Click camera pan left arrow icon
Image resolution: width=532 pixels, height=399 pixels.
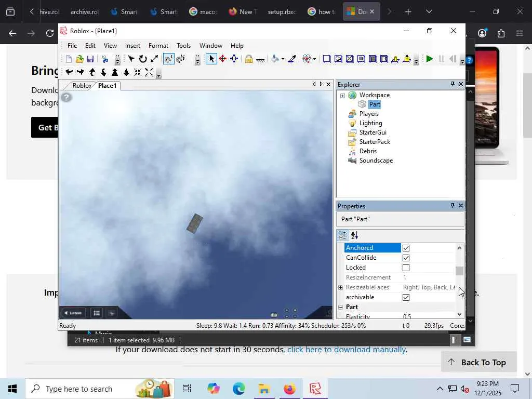[69, 72]
